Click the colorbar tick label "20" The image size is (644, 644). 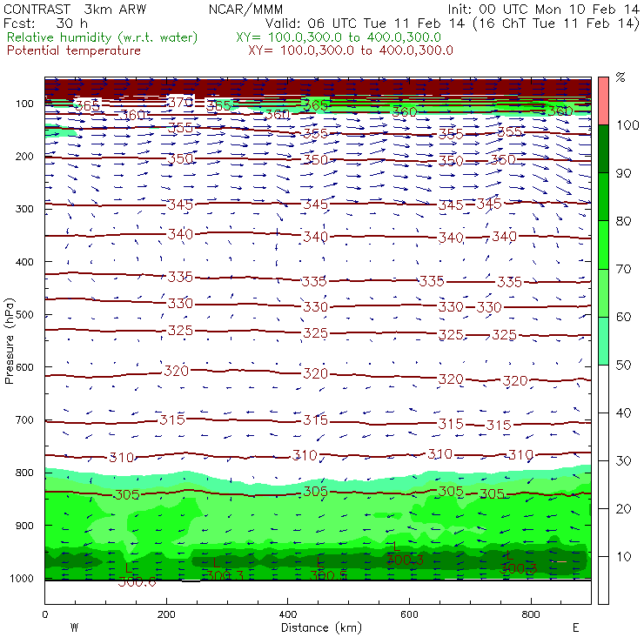[x=623, y=509]
